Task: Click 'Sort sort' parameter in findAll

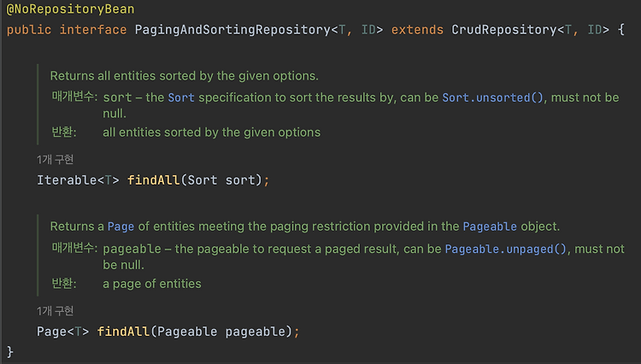Action: point(221,180)
